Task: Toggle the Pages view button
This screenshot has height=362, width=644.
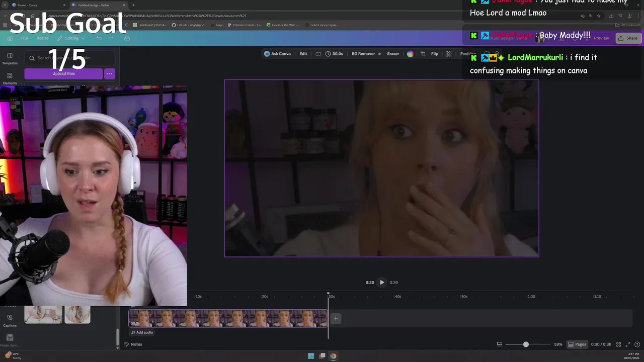Action: tap(577, 344)
